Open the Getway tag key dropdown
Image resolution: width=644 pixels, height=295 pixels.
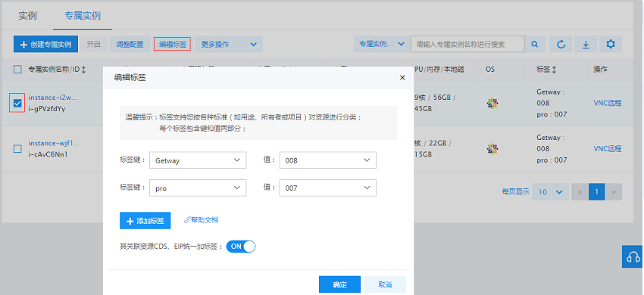tap(198, 160)
